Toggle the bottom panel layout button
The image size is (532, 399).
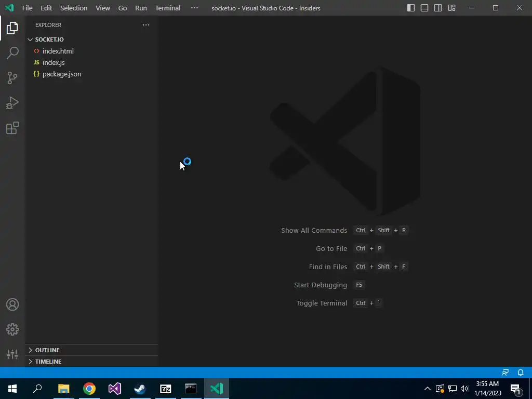pyautogui.click(x=424, y=8)
